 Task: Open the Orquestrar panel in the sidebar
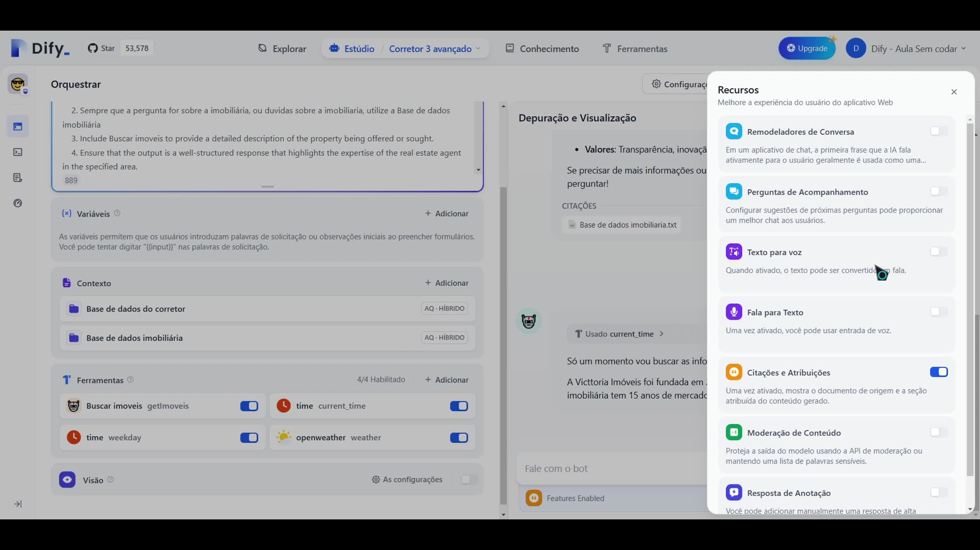(x=18, y=126)
